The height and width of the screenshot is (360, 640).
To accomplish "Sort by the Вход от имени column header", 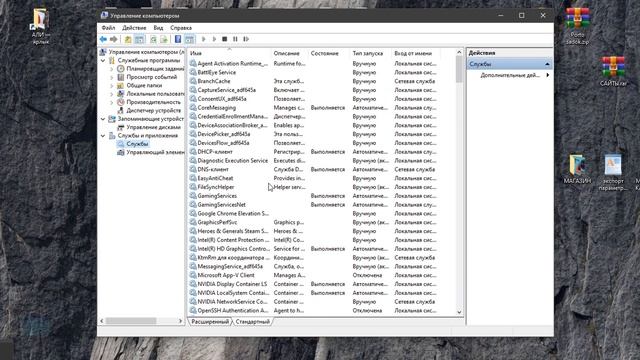I will point(416,53).
